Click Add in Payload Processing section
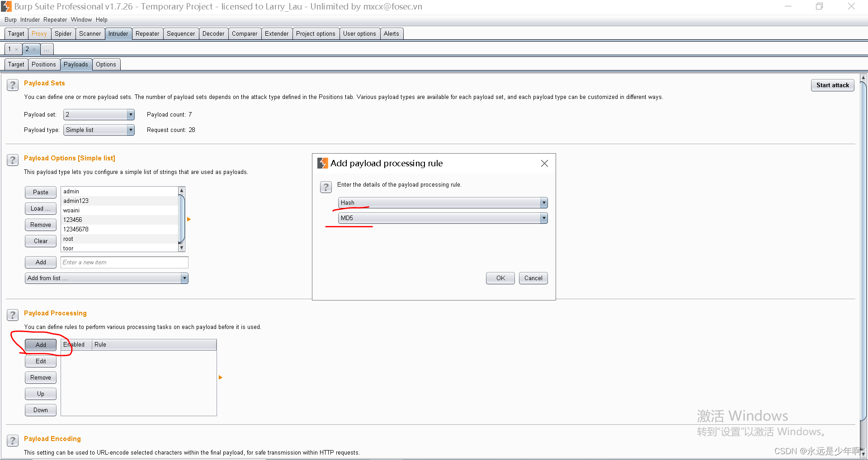 (41, 345)
